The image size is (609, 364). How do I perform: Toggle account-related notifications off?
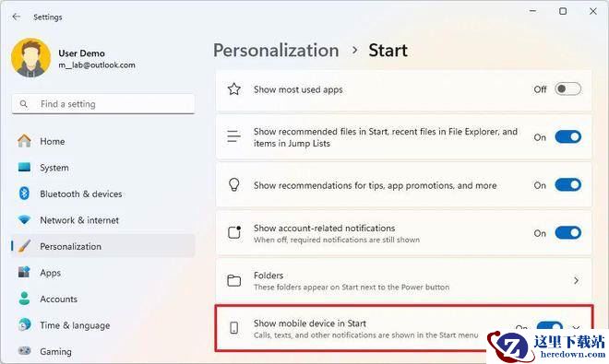[567, 233]
